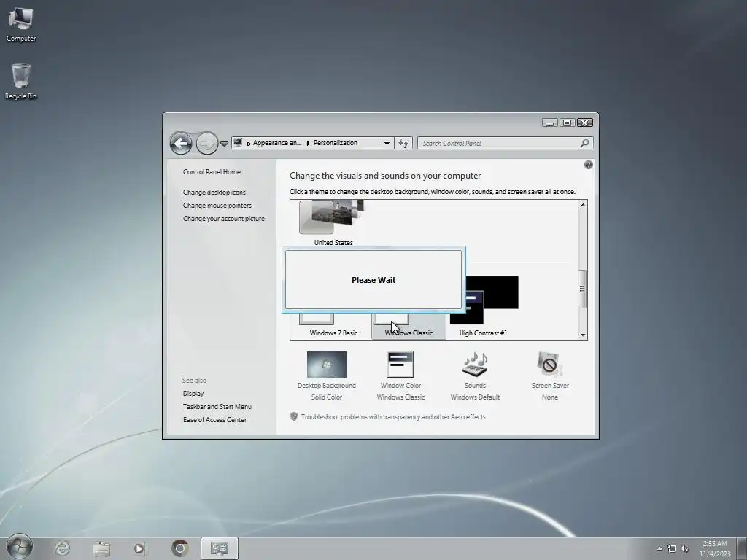Expand the double chevron breadcrumb overflow
Image resolution: width=747 pixels, height=560 pixels.
(x=248, y=144)
